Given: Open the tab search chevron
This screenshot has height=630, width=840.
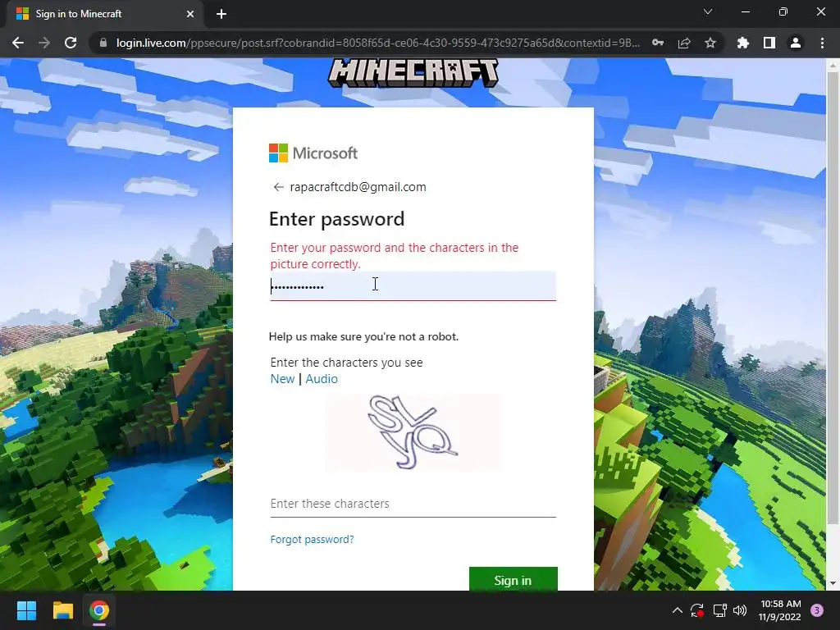Looking at the screenshot, I should (708, 11).
